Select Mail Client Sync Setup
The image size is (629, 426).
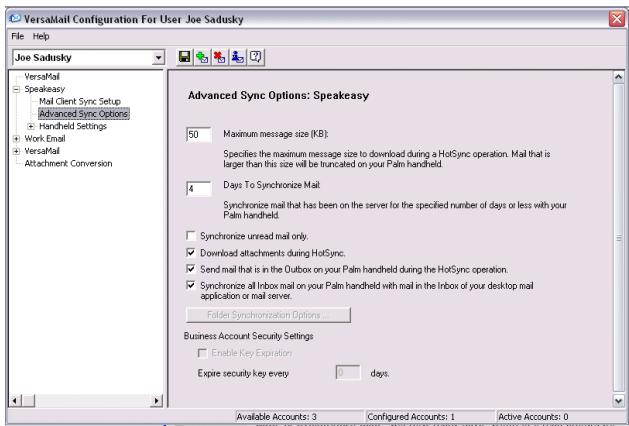click(80, 101)
